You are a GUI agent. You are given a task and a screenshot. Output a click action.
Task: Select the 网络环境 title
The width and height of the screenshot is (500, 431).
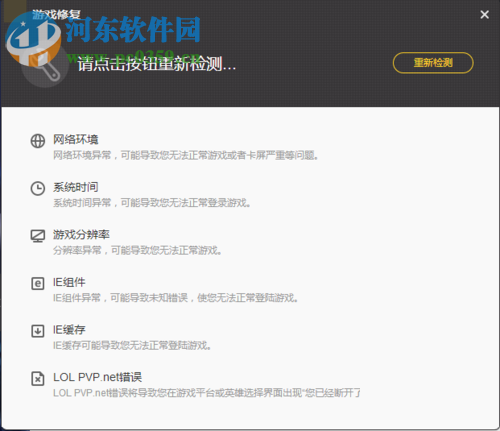click(76, 139)
